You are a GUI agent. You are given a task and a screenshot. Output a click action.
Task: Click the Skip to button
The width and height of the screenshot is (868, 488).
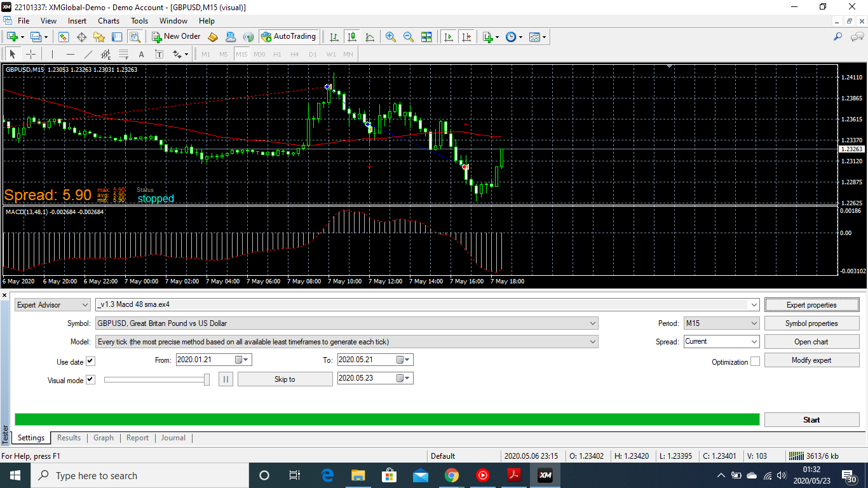[x=285, y=379]
